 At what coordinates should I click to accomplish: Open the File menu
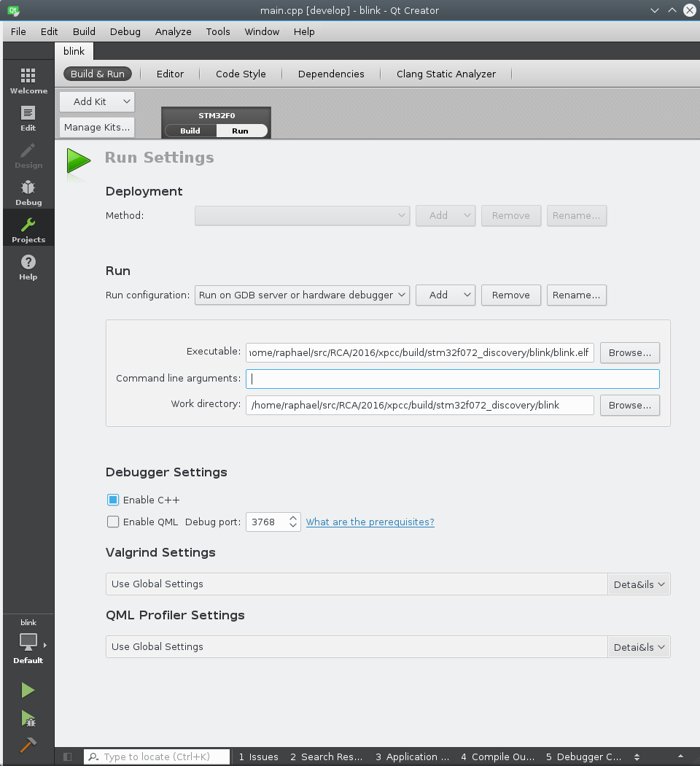pyautogui.click(x=18, y=32)
